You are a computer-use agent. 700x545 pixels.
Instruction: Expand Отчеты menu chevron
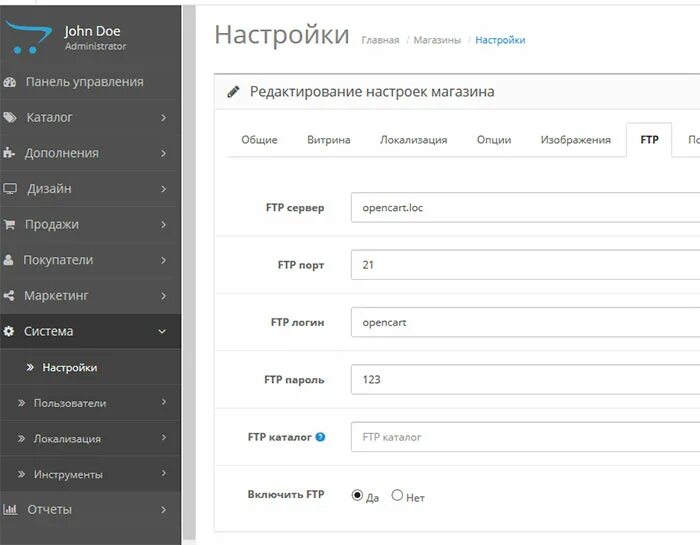pos(163,509)
